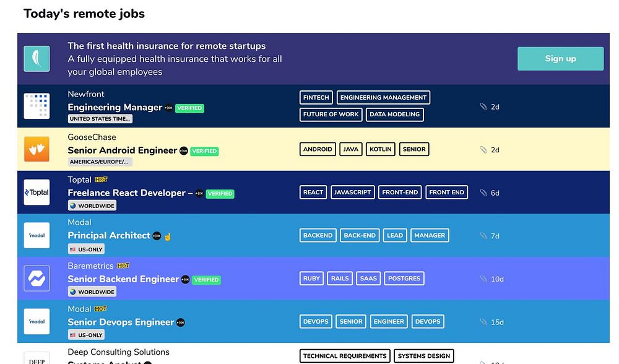Click HOT badge next to Modal Devops job

point(101,309)
